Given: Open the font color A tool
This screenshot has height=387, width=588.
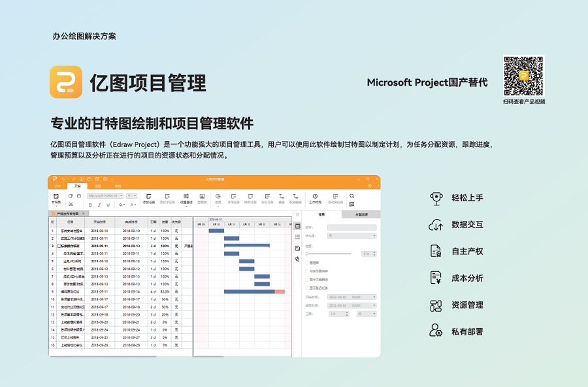Looking at the screenshot, I should tap(133, 205).
